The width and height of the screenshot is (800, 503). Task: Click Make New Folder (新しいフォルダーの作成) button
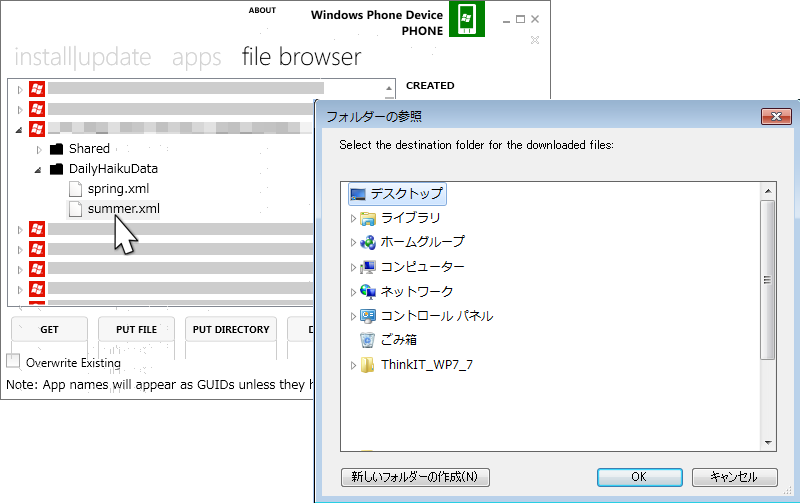(x=415, y=477)
